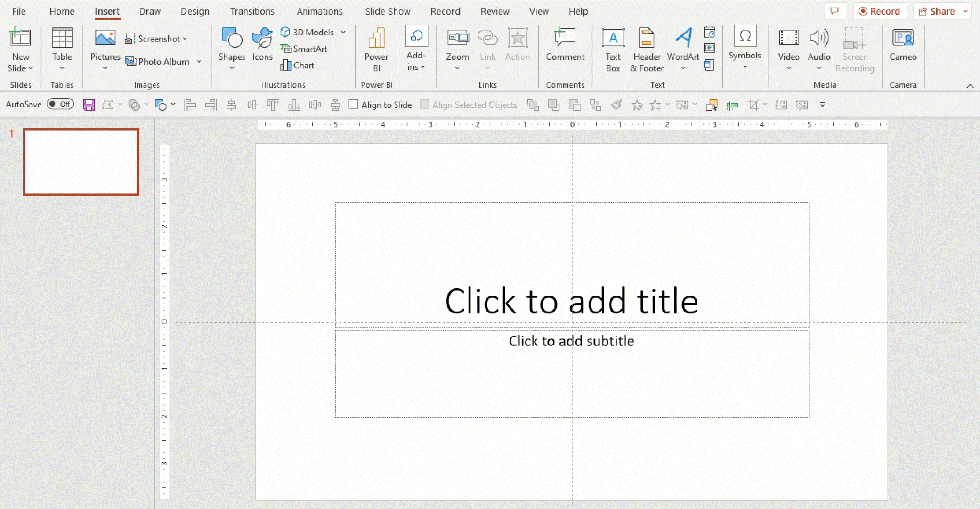Collapse the ribbon with the chevron arrow
Screen dimensions: 980x509
tap(970, 86)
